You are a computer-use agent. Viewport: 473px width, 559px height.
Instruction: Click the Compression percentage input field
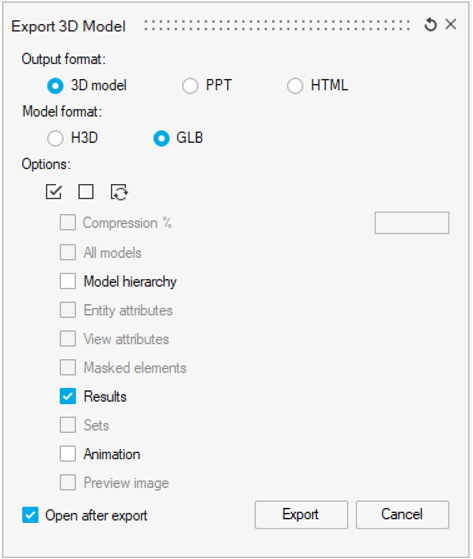pyautogui.click(x=412, y=223)
